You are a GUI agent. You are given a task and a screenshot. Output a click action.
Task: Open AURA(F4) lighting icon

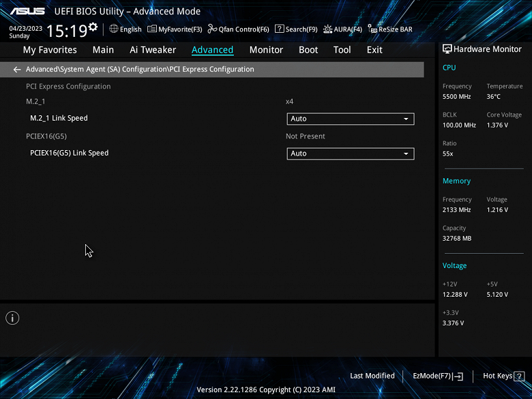pyautogui.click(x=327, y=29)
